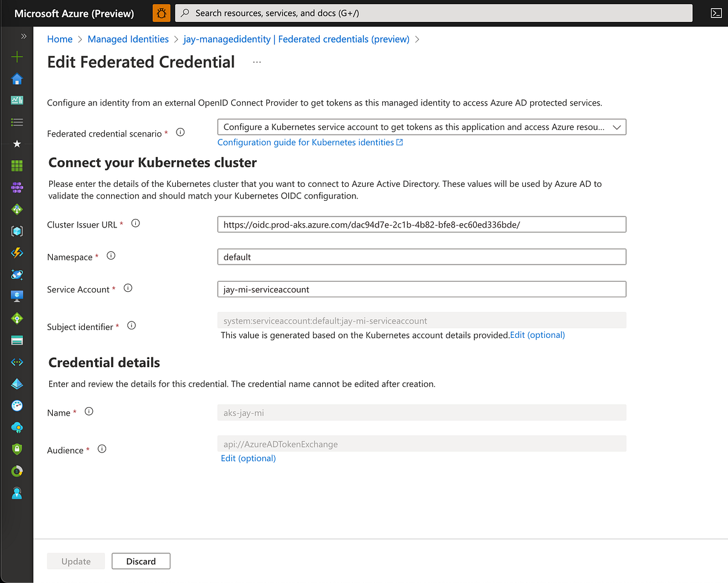728x583 pixels.
Task: Click the Managed Identities breadcrumb
Action: [x=128, y=39]
